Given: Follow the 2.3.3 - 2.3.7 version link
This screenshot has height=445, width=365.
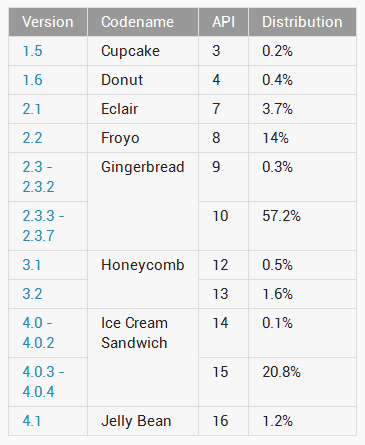Looking at the screenshot, I should pos(43,226).
